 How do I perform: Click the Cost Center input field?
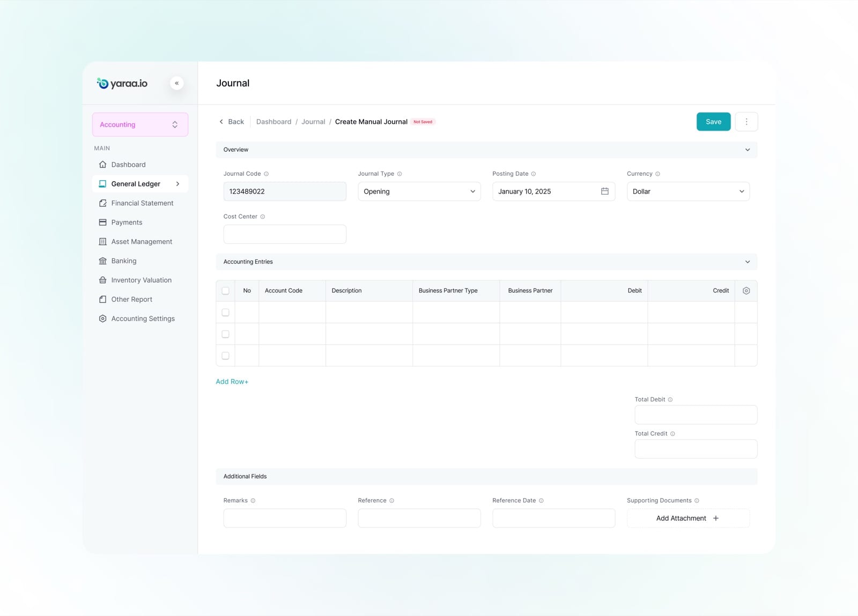[285, 234]
